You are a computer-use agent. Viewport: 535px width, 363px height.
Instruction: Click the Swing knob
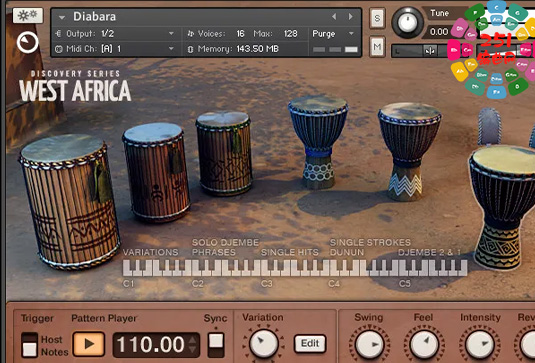pos(369,345)
